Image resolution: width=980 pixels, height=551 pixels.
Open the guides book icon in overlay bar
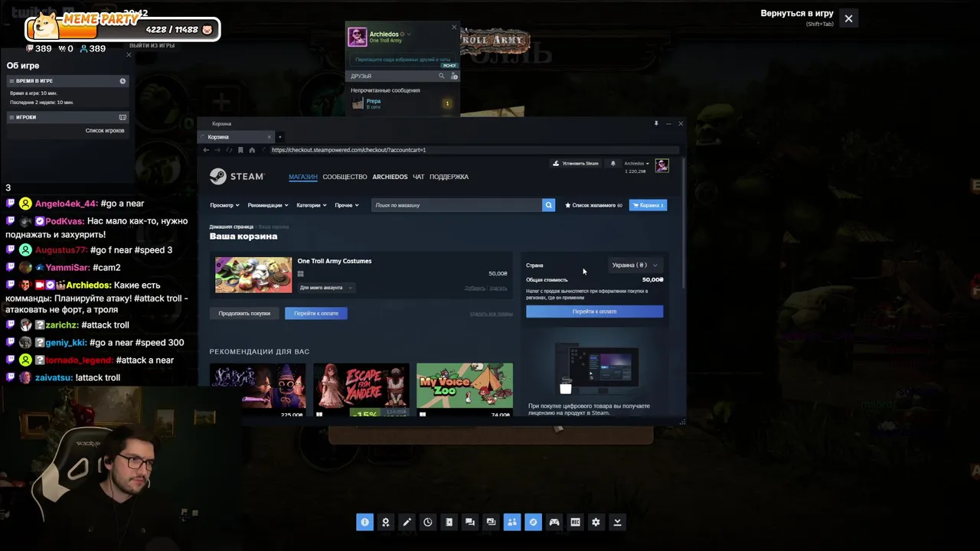(449, 522)
